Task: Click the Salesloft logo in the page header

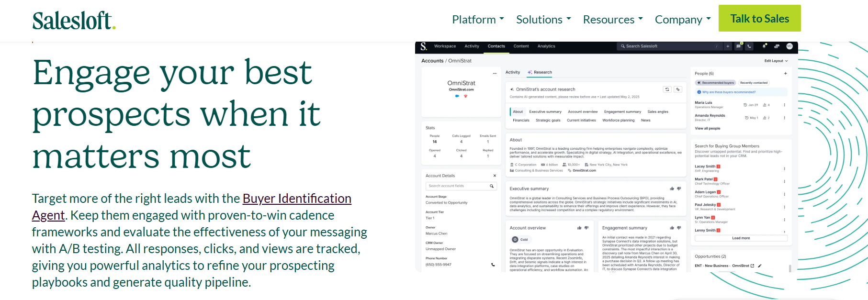Action: 74,21
